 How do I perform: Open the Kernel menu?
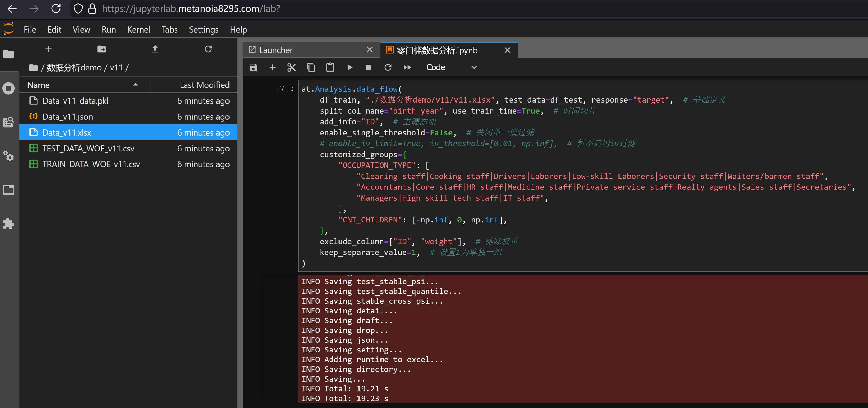pyautogui.click(x=138, y=30)
